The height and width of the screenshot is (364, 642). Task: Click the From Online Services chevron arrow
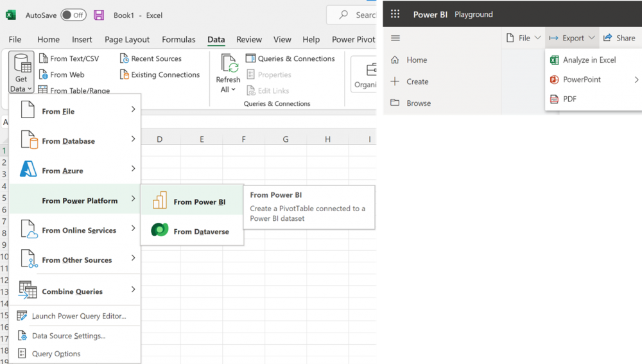133,228
